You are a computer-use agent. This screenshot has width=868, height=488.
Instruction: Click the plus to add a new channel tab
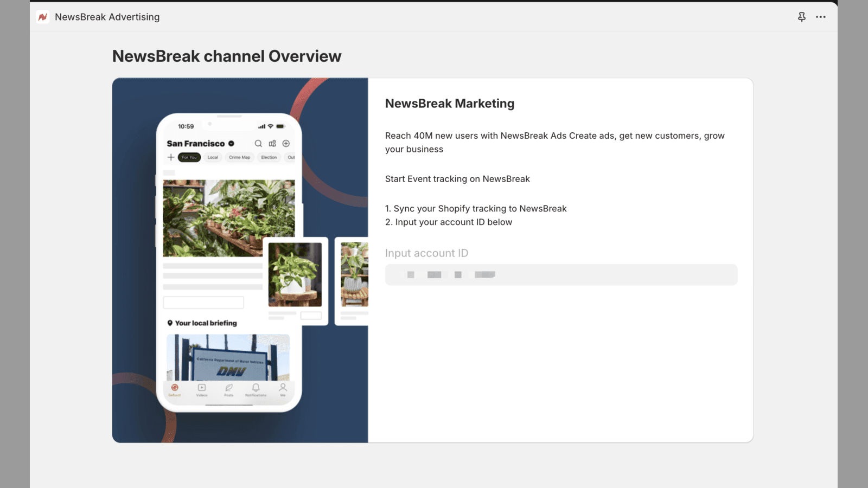click(x=170, y=157)
